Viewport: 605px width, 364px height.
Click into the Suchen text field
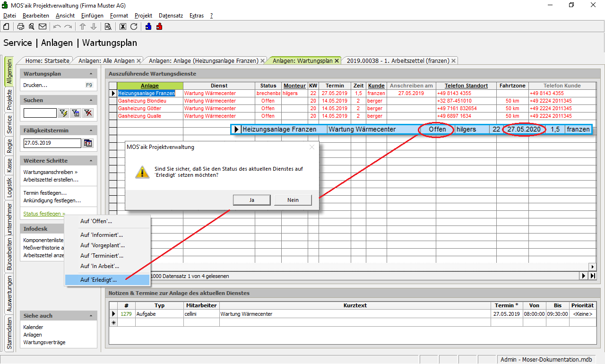click(x=40, y=113)
